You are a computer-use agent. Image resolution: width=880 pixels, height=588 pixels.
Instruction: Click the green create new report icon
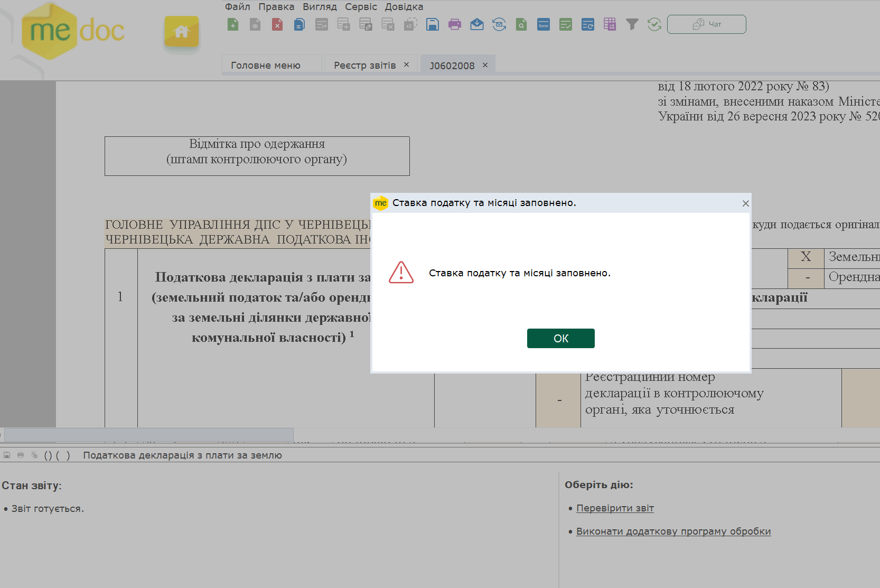[x=233, y=24]
